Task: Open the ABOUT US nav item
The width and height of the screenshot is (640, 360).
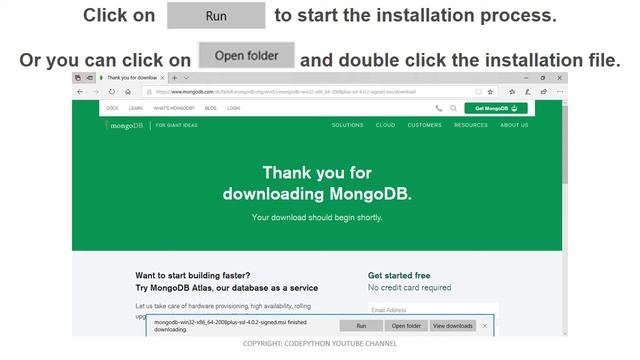Action: click(514, 125)
